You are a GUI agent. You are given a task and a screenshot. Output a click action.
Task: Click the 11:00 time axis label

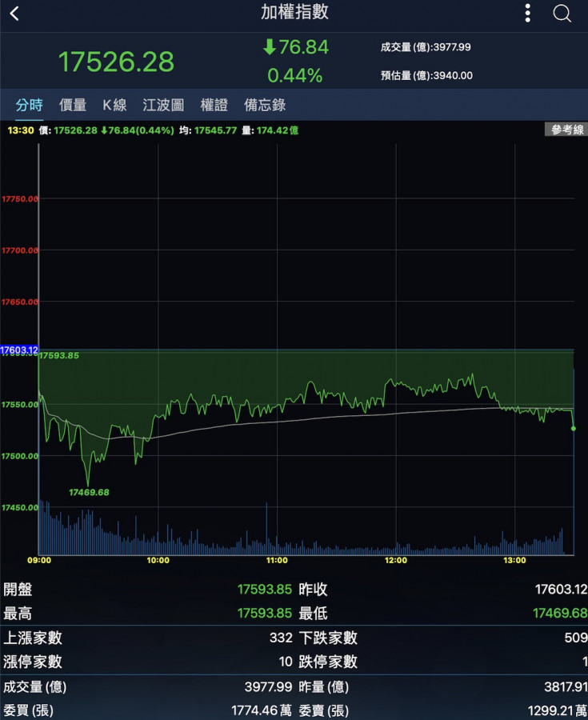point(277,560)
